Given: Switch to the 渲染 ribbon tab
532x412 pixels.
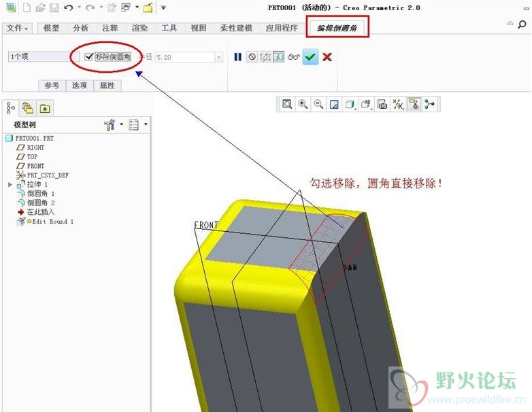Looking at the screenshot, I should 139,28.
